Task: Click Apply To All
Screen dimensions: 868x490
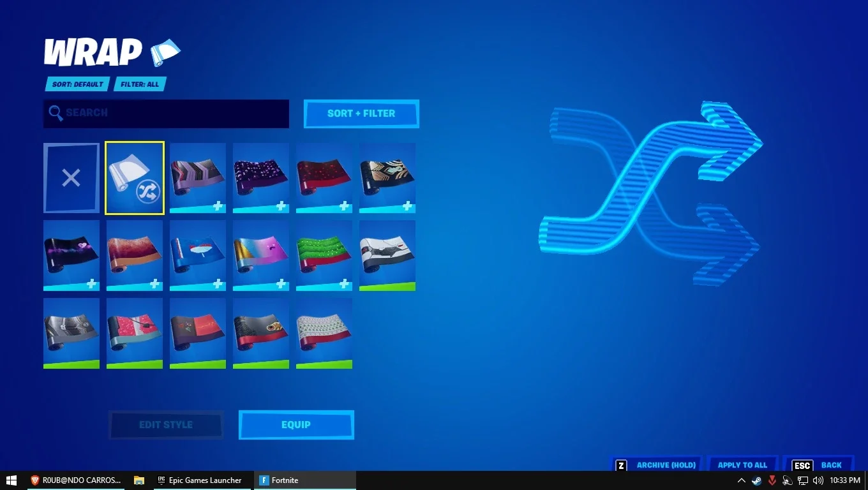Action: coord(742,465)
